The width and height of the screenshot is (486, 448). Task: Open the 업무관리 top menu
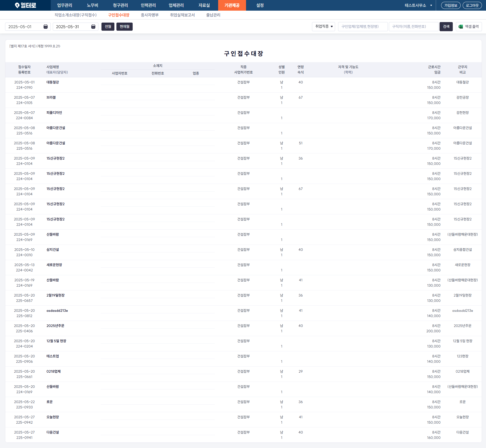point(64,5)
